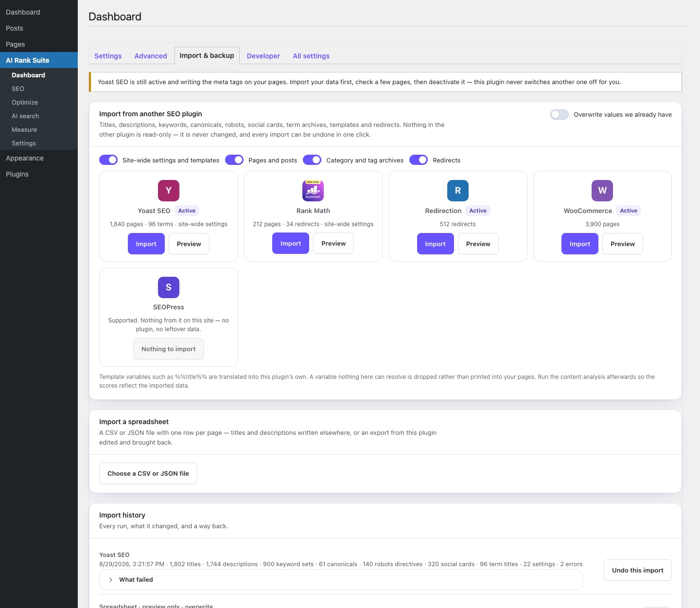Screen dimensions: 700x608
Task: Open the Dashboard submenu under AI Rank Suite
Action: pyautogui.click(x=39, y=75)
